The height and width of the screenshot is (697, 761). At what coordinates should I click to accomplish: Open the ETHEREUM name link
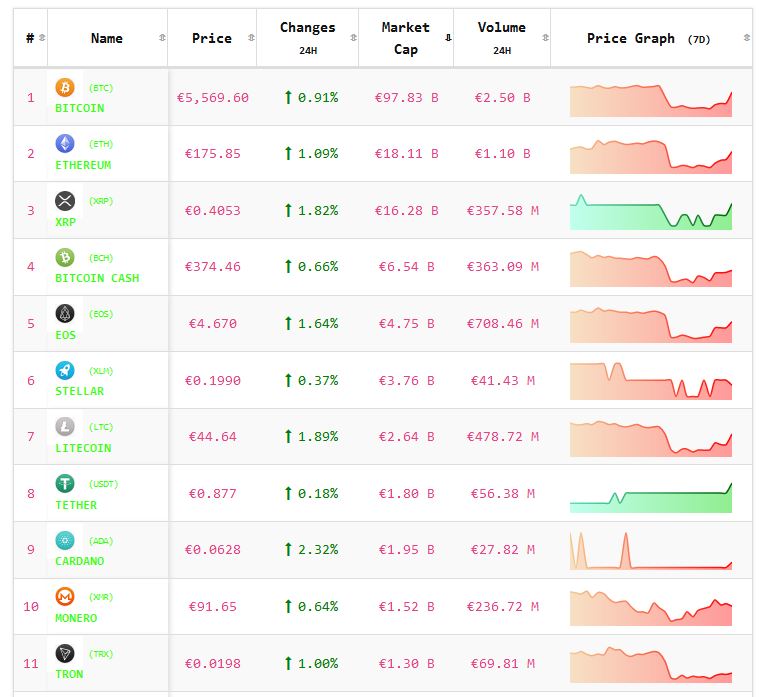pyautogui.click(x=83, y=165)
